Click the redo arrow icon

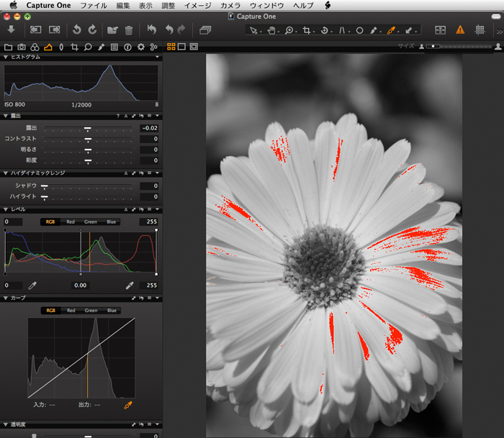[x=181, y=29]
